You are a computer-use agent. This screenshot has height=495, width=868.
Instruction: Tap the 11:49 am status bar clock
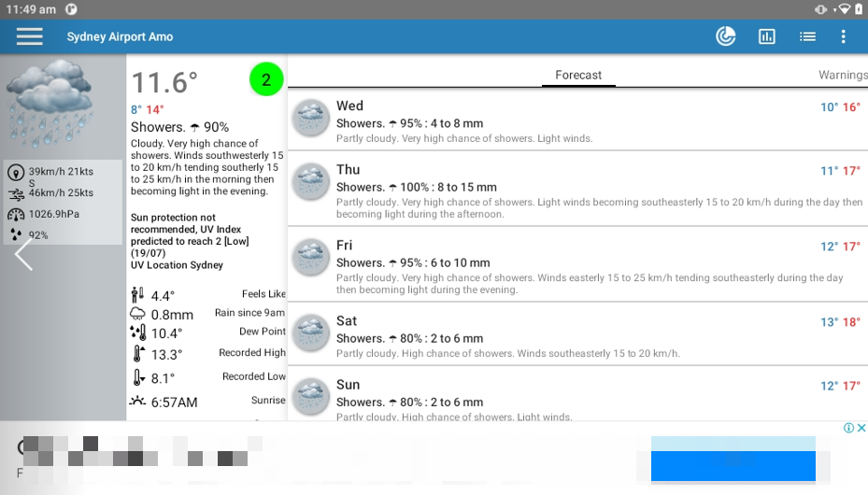coord(31,9)
